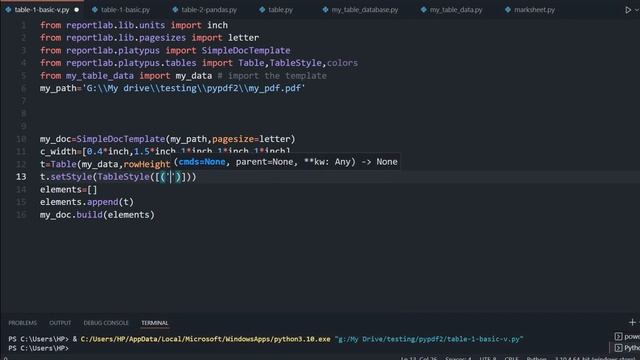Click the python3.10.exe path in terminal
Screen dimensions: 640x360
click(205, 339)
